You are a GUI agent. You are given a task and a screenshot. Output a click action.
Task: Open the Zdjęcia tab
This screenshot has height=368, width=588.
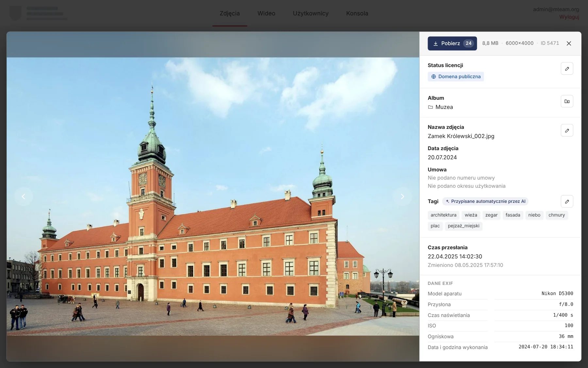[x=230, y=13]
